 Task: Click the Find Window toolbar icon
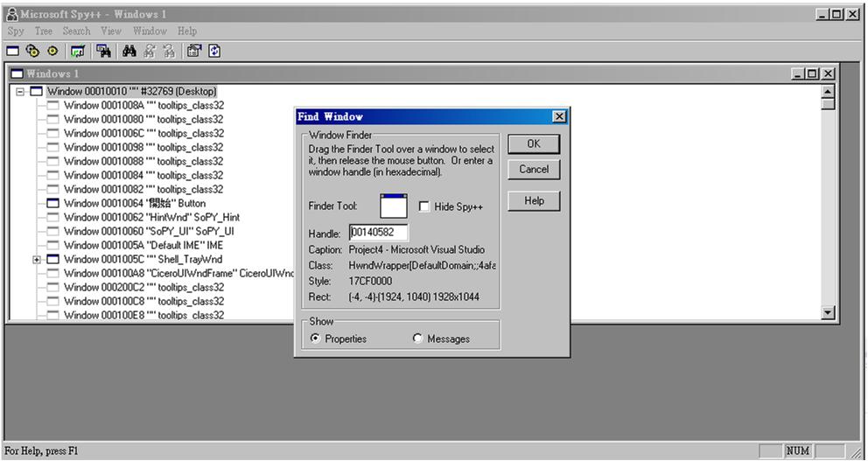pyautogui.click(x=103, y=52)
